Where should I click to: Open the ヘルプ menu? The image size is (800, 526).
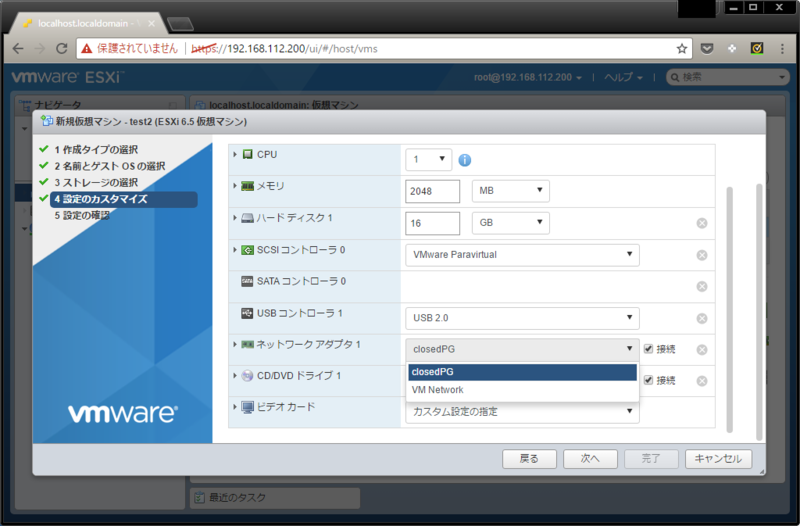click(623, 78)
